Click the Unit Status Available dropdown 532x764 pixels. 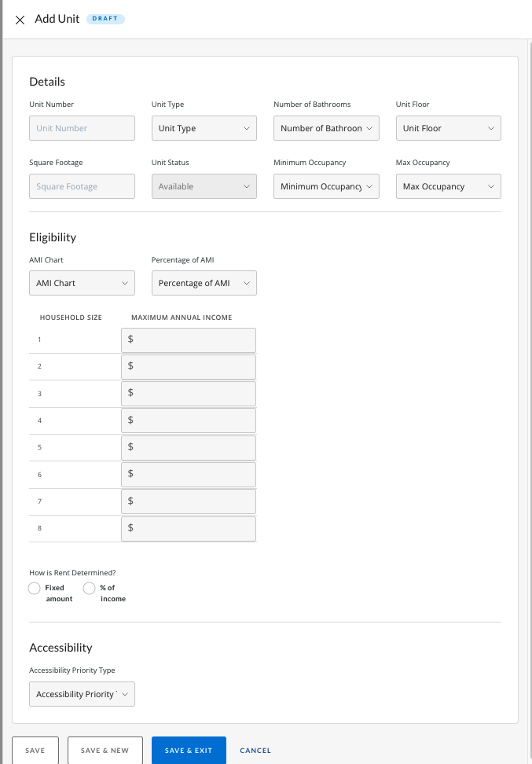pos(204,186)
